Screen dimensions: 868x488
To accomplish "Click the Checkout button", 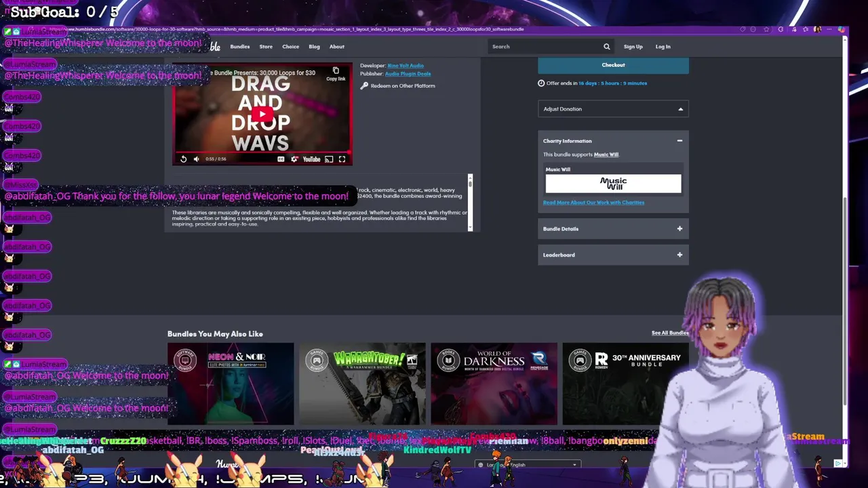I will tap(613, 65).
